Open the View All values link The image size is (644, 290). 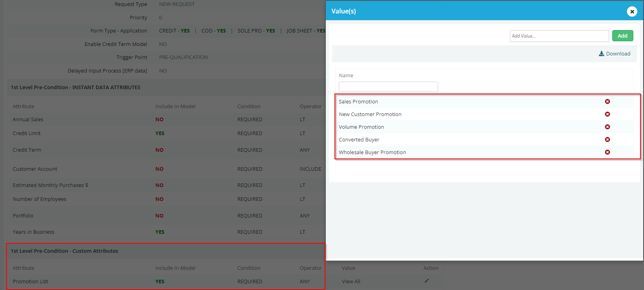351,281
